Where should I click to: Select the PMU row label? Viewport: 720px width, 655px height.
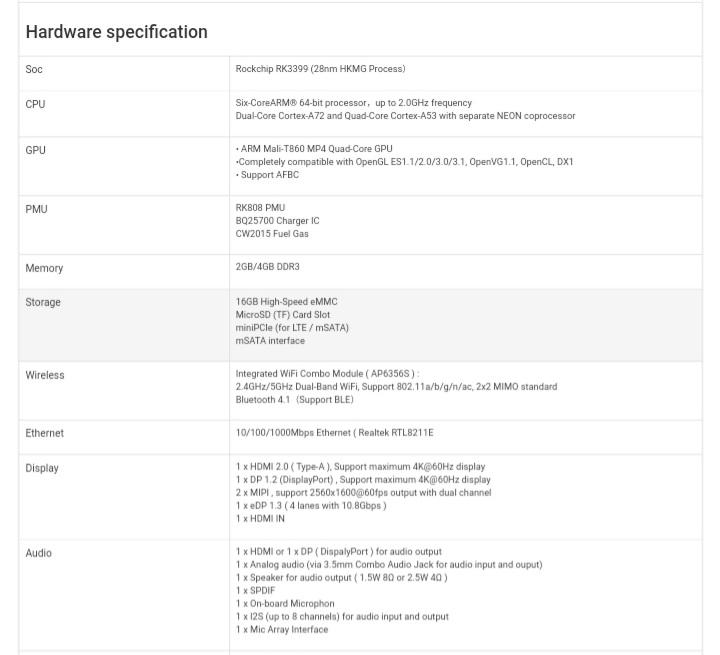36,209
